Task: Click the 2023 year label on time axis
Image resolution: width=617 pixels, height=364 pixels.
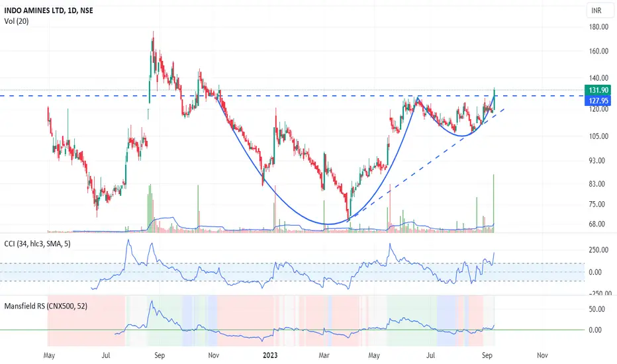Action: point(270,355)
